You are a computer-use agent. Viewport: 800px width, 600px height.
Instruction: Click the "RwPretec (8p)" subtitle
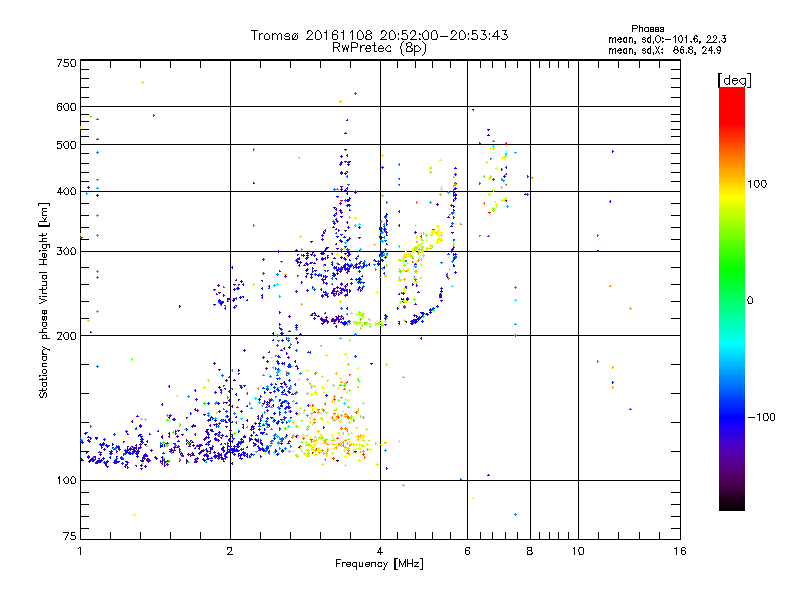click(379, 48)
